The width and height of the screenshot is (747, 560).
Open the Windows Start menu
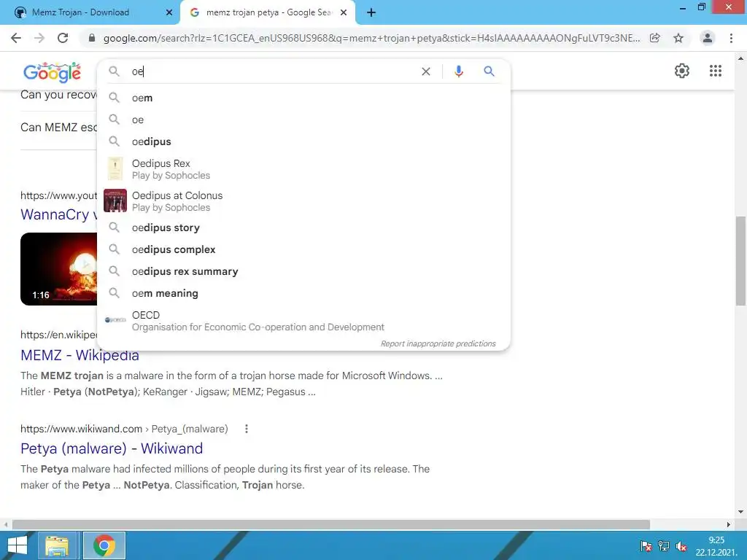coord(18,545)
